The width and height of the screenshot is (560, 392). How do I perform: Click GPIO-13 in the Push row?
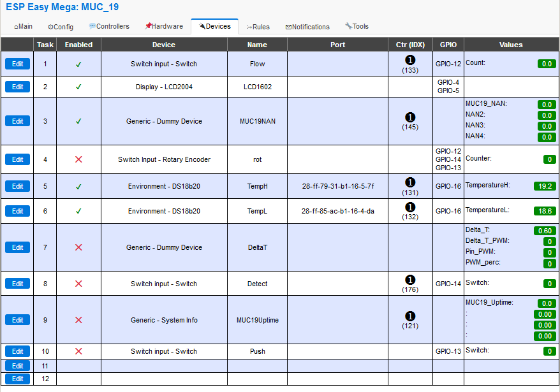coord(448,351)
